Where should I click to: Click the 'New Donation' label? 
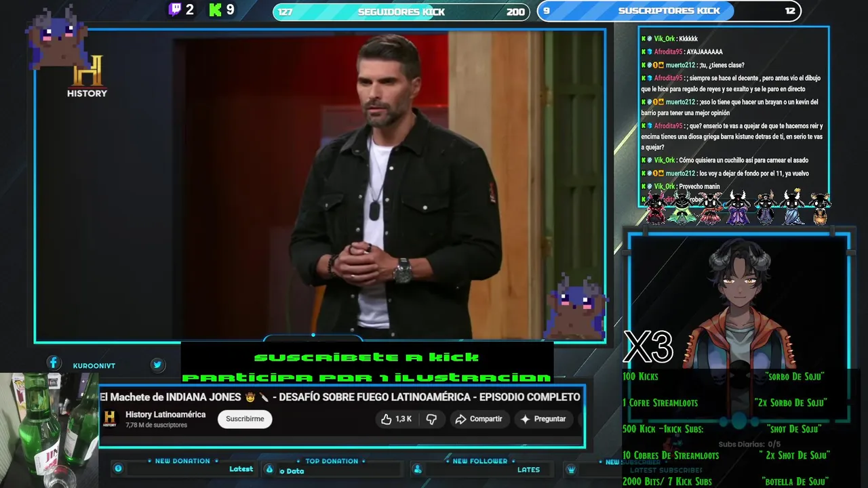tap(182, 461)
